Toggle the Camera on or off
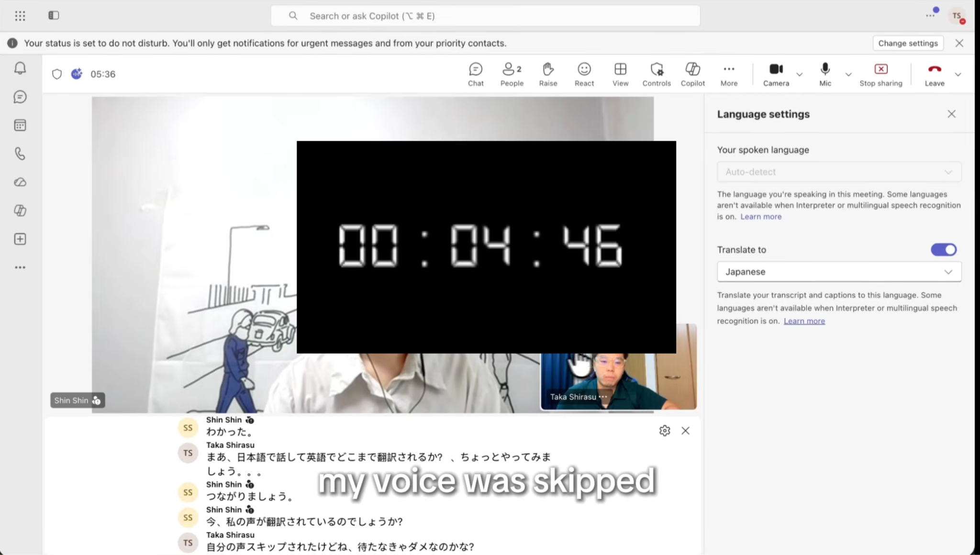The width and height of the screenshot is (980, 555). click(x=776, y=75)
